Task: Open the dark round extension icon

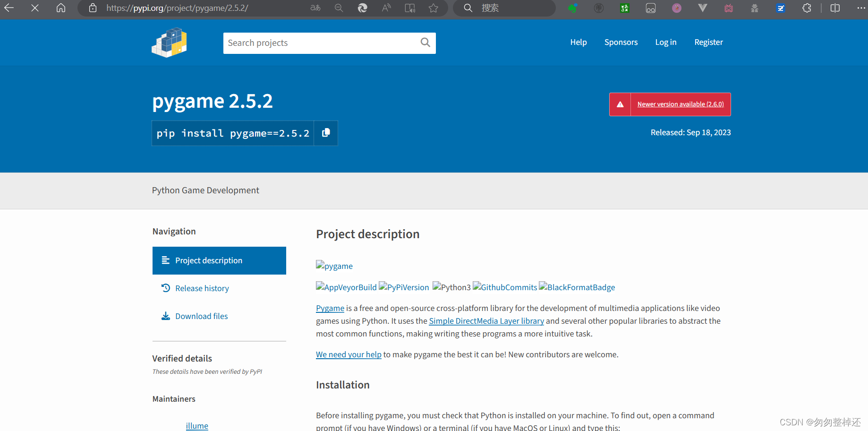Action: [x=599, y=8]
